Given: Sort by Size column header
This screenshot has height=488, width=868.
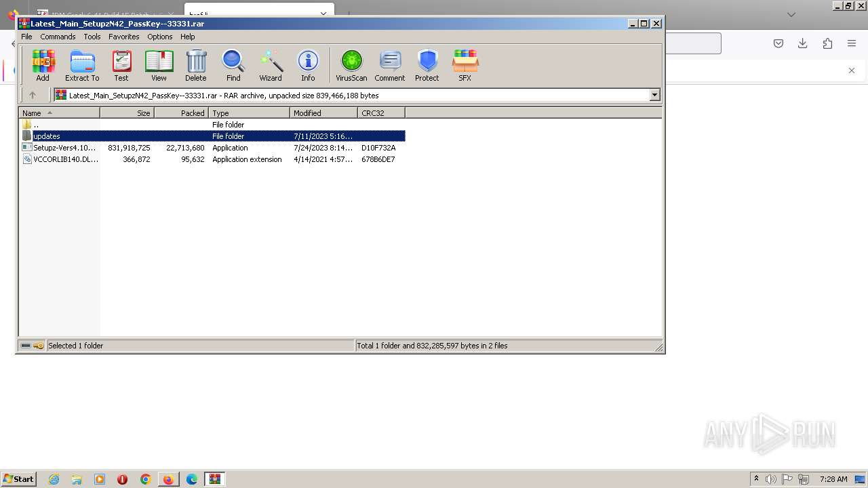Looking at the screenshot, I should [127, 113].
